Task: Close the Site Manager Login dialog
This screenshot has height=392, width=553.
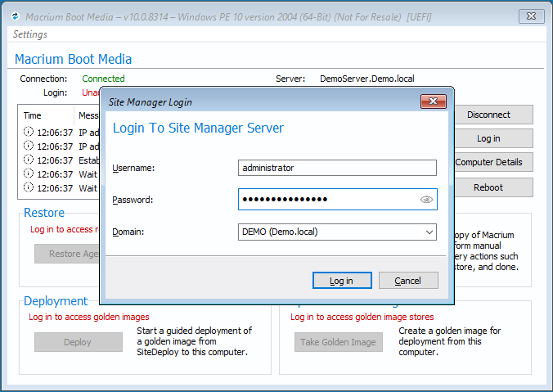Action: click(x=433, y=101)
